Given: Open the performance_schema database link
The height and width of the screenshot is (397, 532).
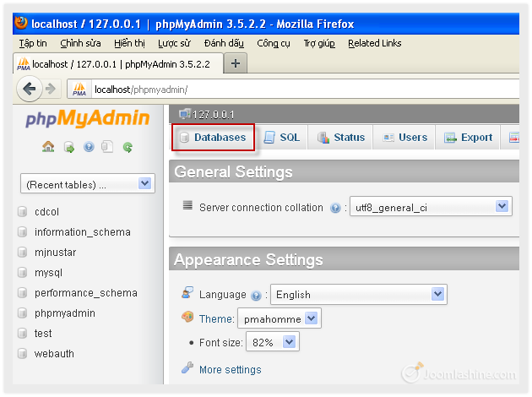Looking at the screenshot, I should point(86,292).
